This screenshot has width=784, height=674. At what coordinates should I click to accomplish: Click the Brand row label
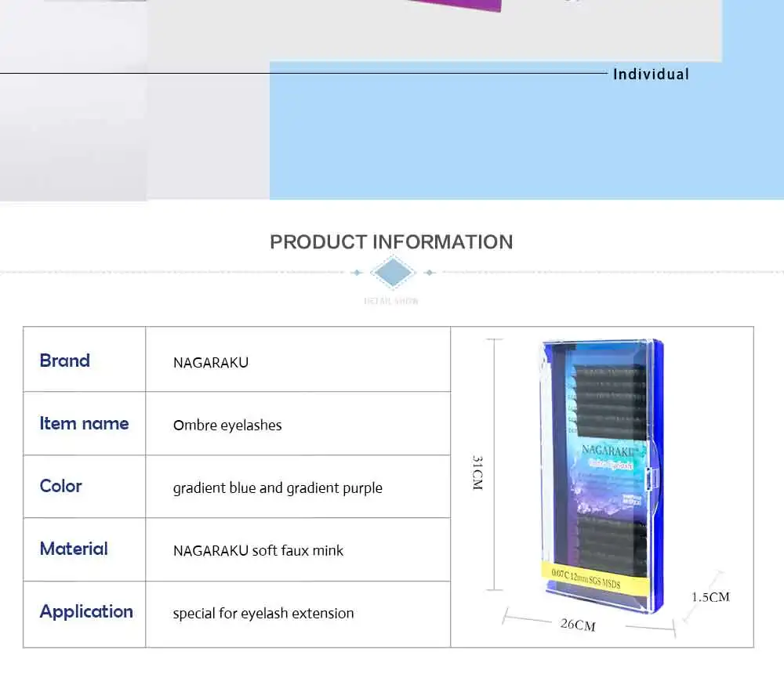point(64,361)
